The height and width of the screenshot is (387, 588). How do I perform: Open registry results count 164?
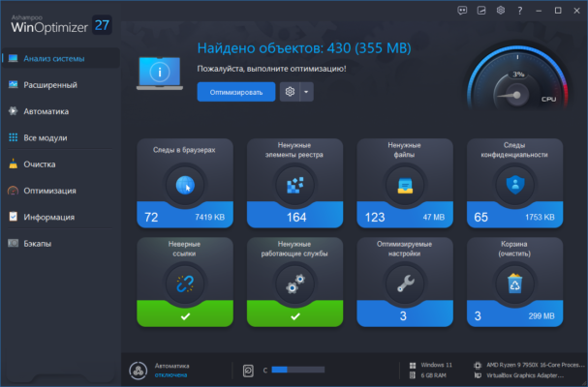coord(296,218)
